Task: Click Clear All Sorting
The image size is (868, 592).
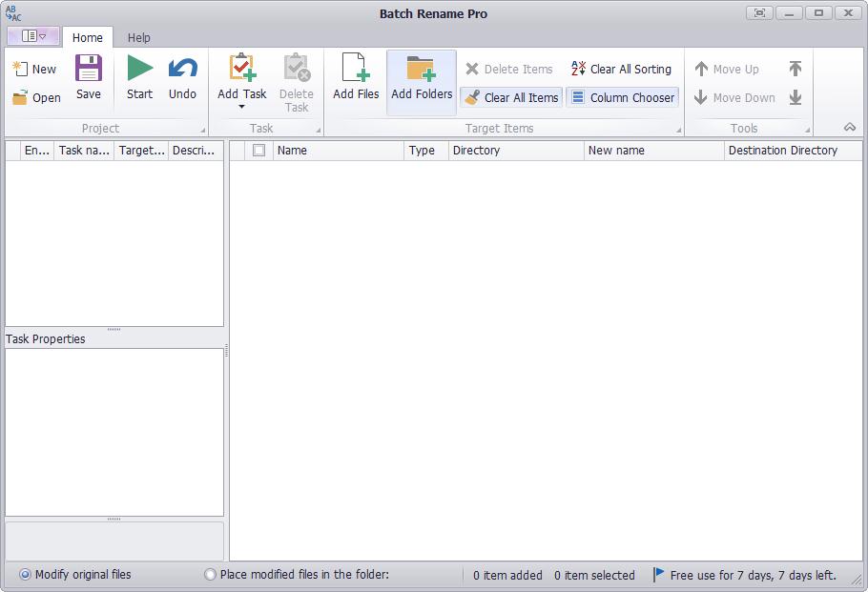Action: click(x=621, y=70)
